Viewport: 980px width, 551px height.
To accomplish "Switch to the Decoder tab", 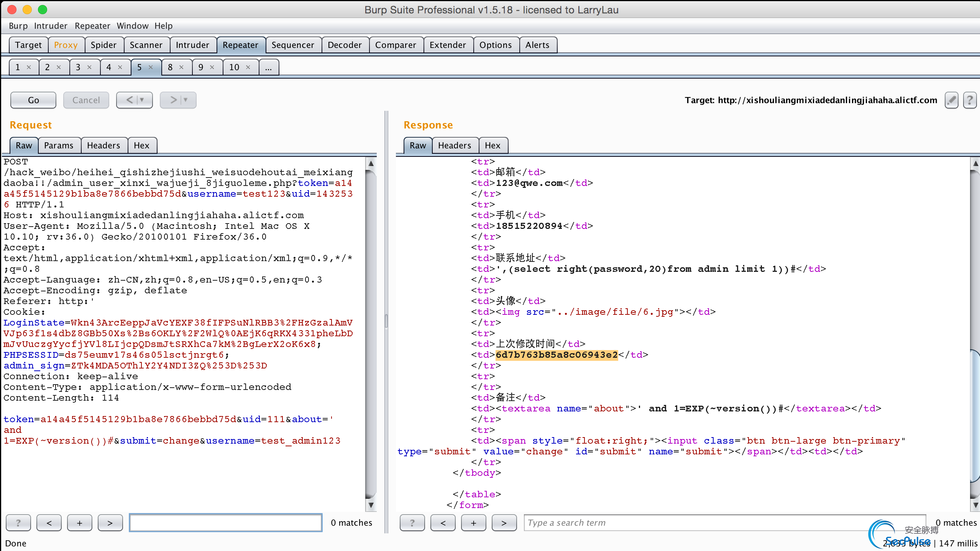I will coord(345,45).
